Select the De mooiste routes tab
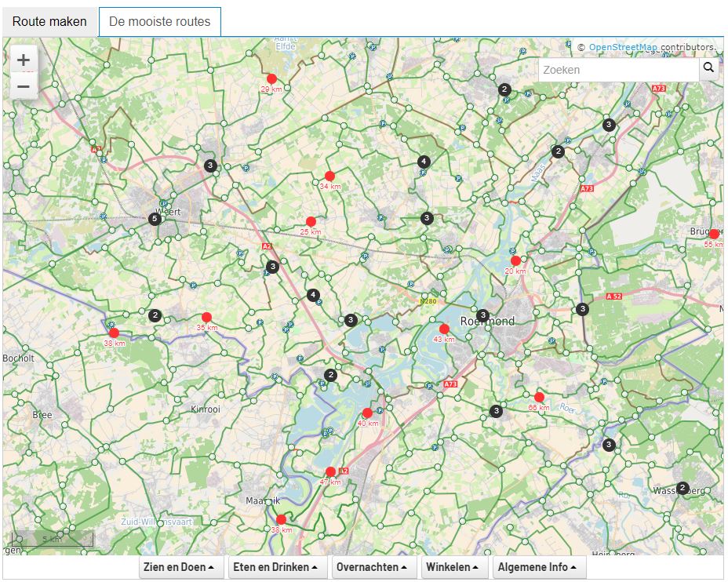The width and height of the screenshot is (728, 582). click(x=158, y=21)
